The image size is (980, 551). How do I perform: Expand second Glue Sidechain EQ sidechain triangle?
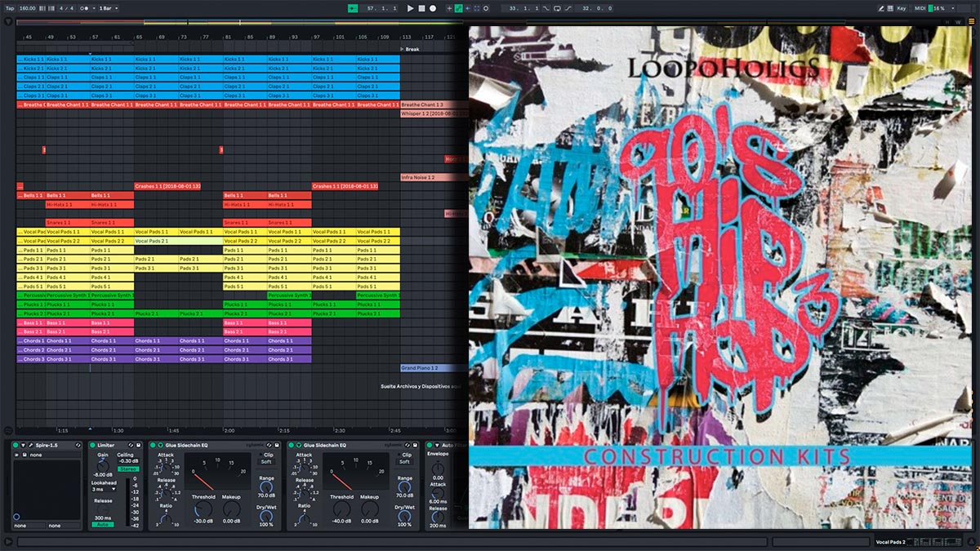[x=300, y=445]
